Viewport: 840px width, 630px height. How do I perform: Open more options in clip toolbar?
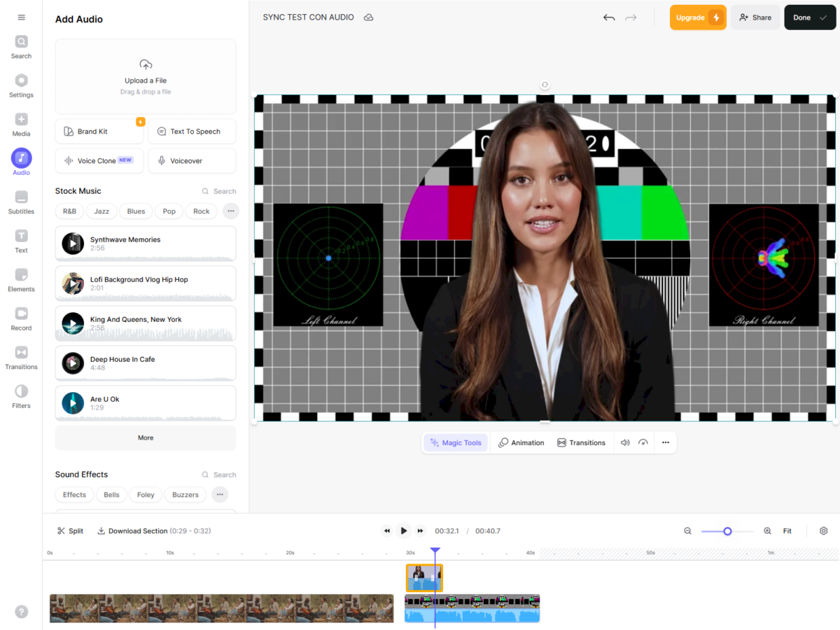665,442
